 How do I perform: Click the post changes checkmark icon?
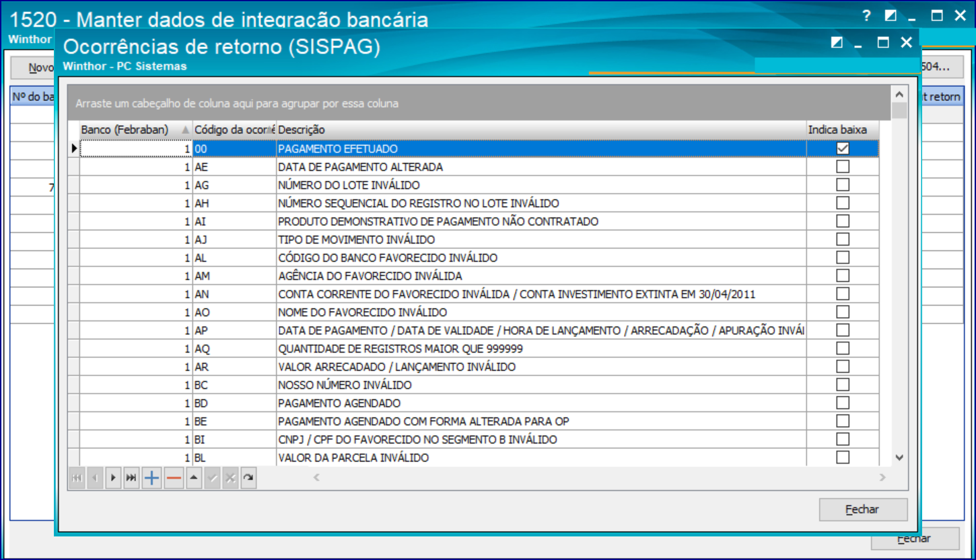[x=213, y=478]
